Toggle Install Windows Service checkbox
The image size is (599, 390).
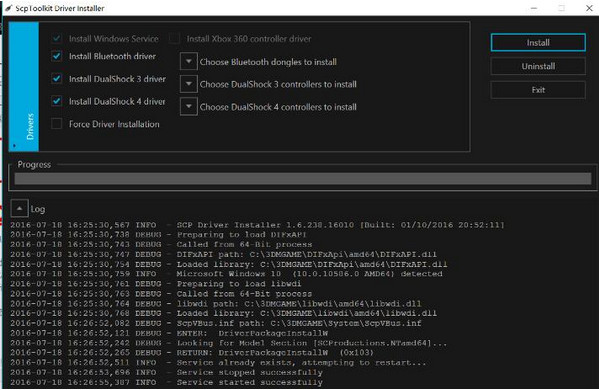57,39
